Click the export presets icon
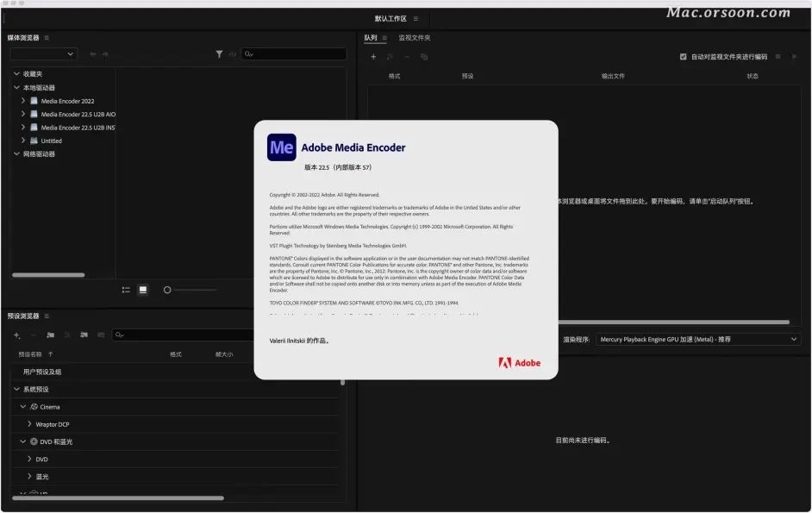 coord(101,335)
